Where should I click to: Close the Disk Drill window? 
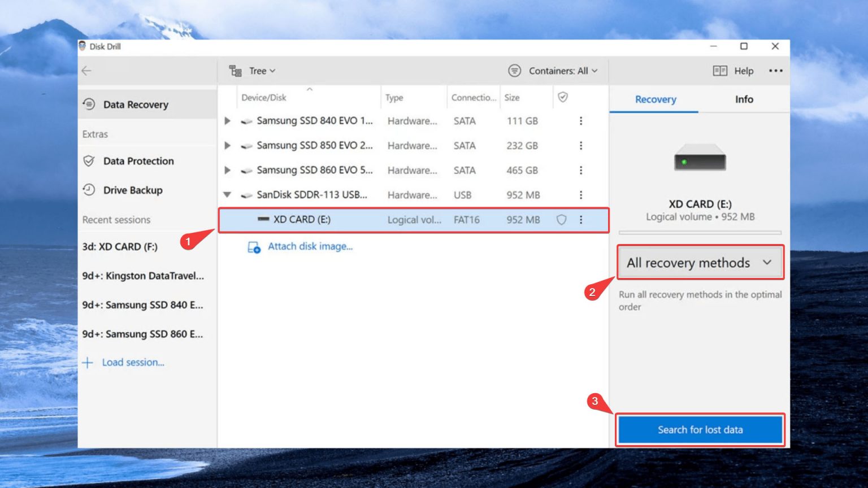(x=775, y=46)
